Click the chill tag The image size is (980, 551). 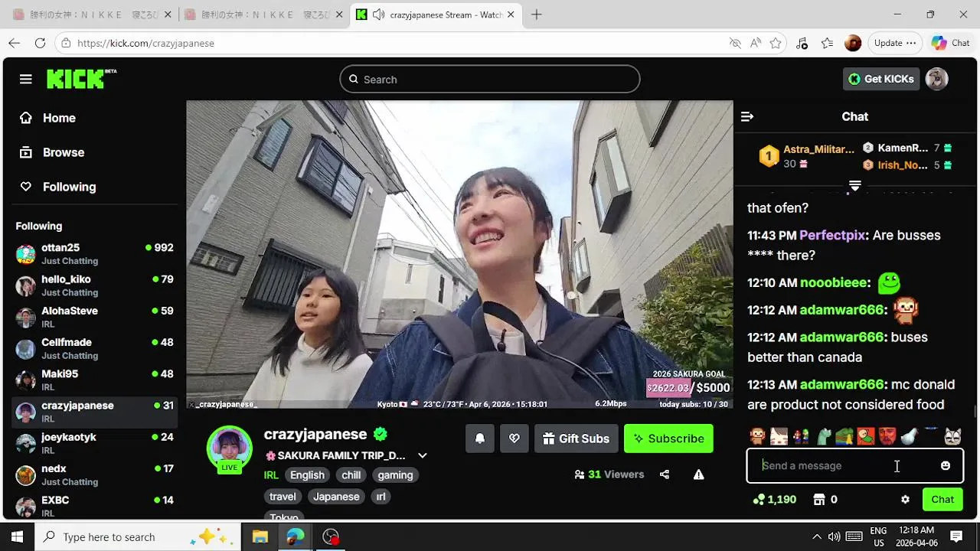point(351,475)
